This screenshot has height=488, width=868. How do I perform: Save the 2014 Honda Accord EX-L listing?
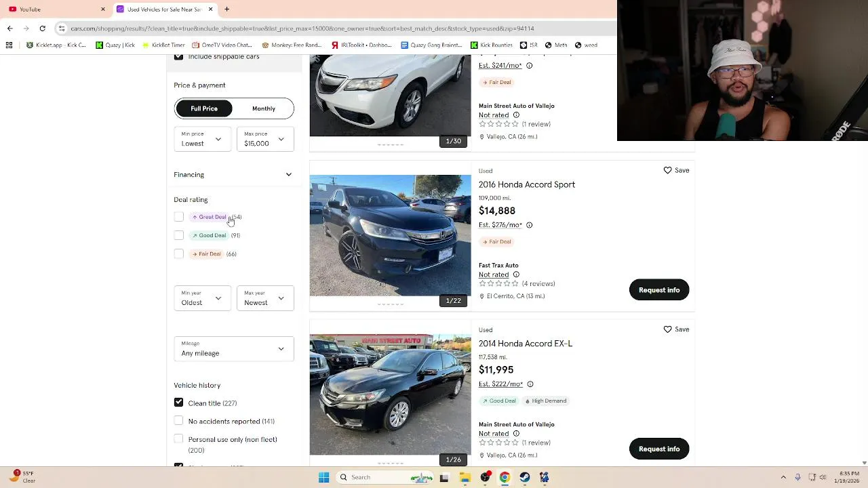point(676,329)
